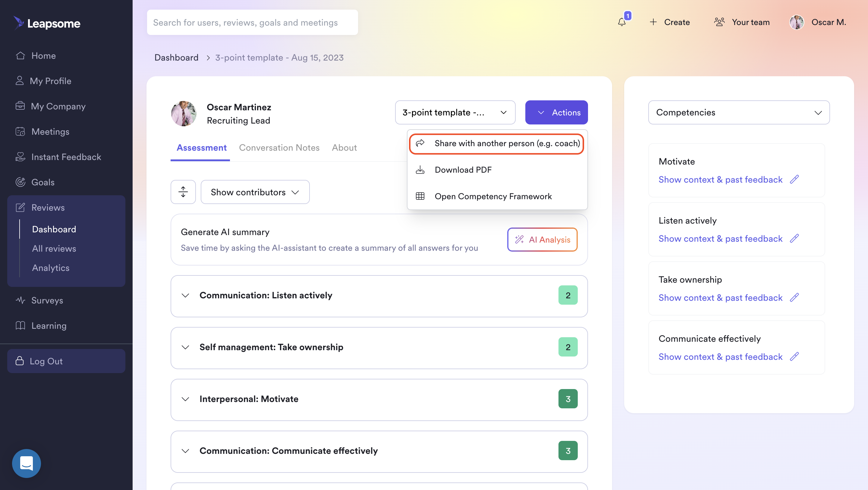Screen dimensions: 868x490
Task: Show context & past feedback for Communicate effectively
Action: click(x=720, y=357)
